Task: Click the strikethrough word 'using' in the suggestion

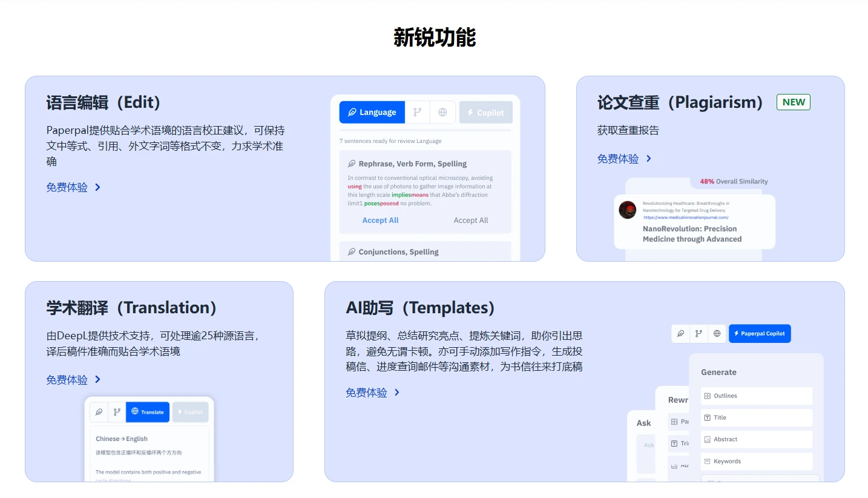Action: [355, 187]
